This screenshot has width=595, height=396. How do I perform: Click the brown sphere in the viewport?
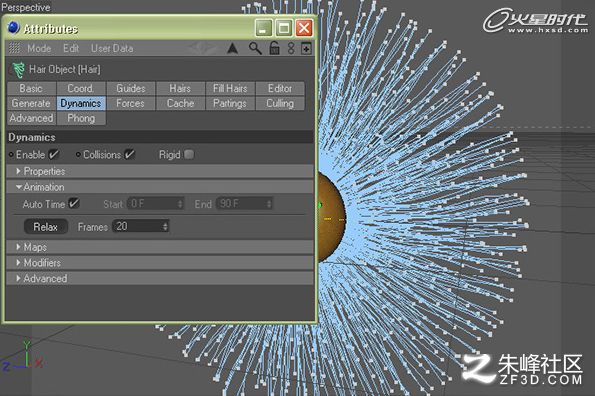coord(331,217)
